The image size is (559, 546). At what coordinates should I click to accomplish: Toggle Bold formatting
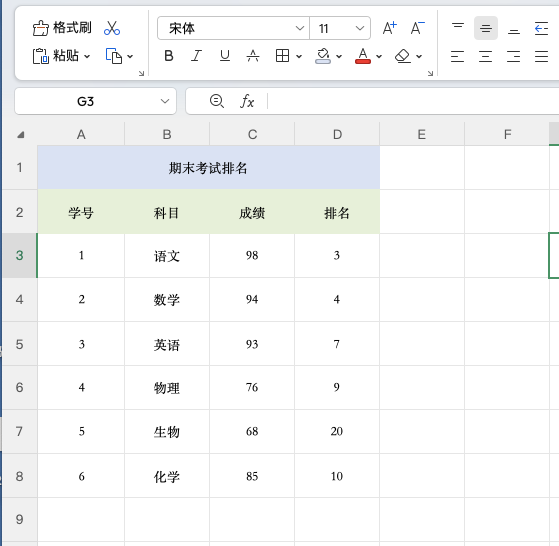point(169,56)
